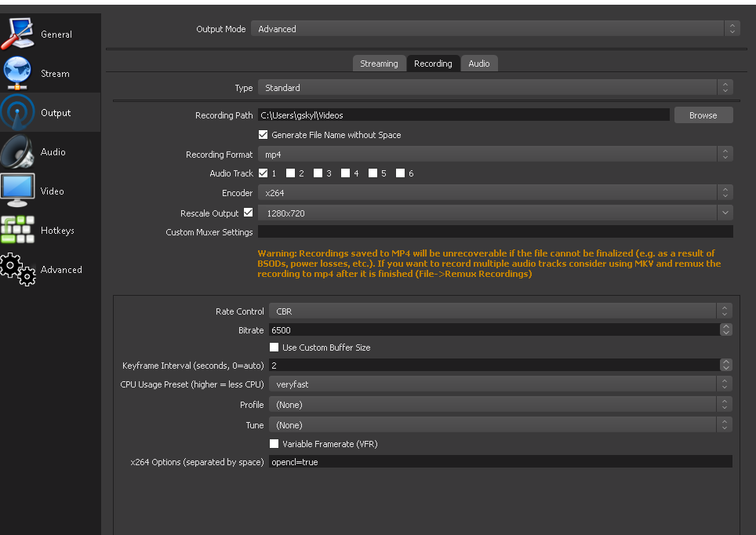Viewport: 756px width, 535px height.
Task: Go to Stream settings label
Action: 55,73
